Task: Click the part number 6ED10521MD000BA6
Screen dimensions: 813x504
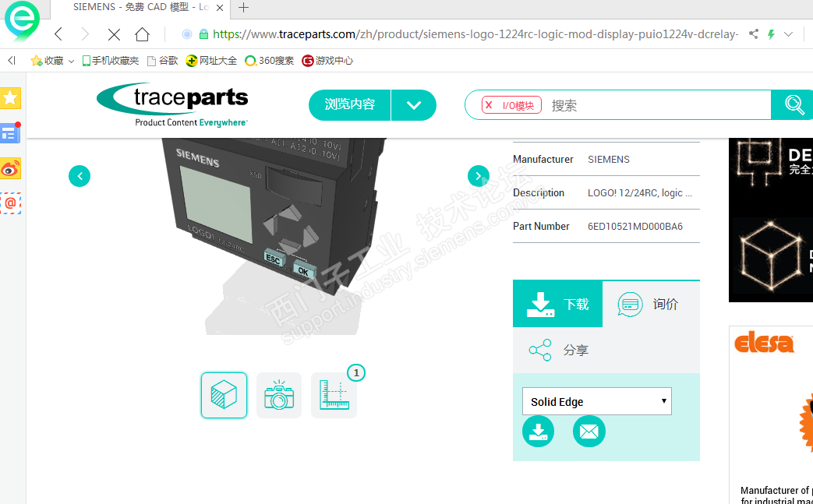Action: [635, 227]
